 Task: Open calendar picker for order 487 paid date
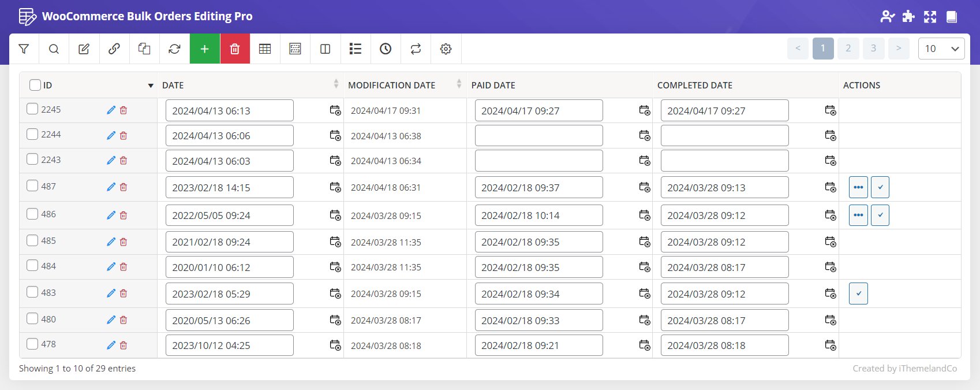pos(644,187)
